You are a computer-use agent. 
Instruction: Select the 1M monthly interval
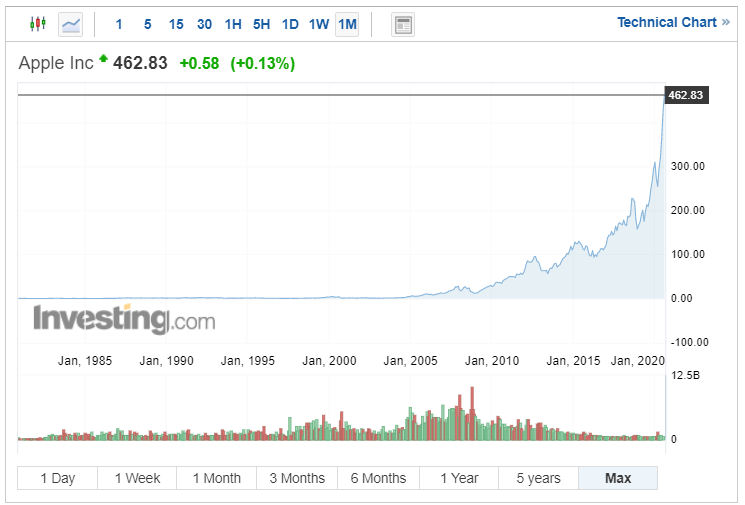pos(347,24)
